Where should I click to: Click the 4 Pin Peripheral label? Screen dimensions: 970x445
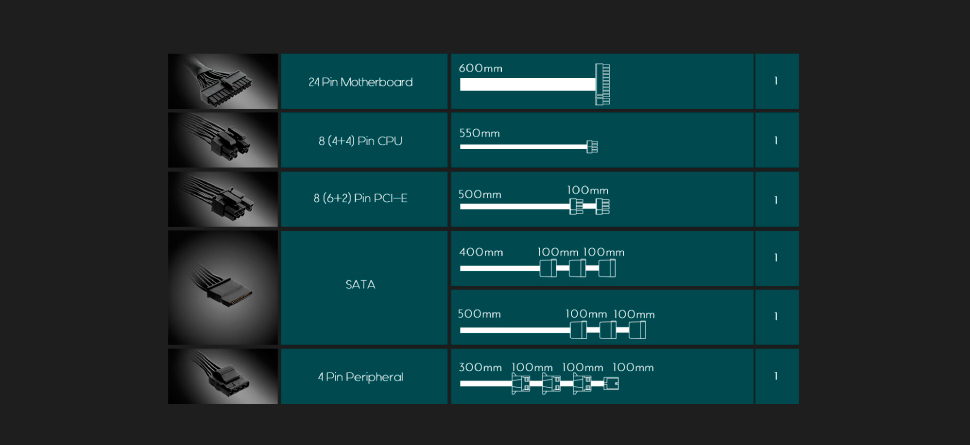pos(360,377)
